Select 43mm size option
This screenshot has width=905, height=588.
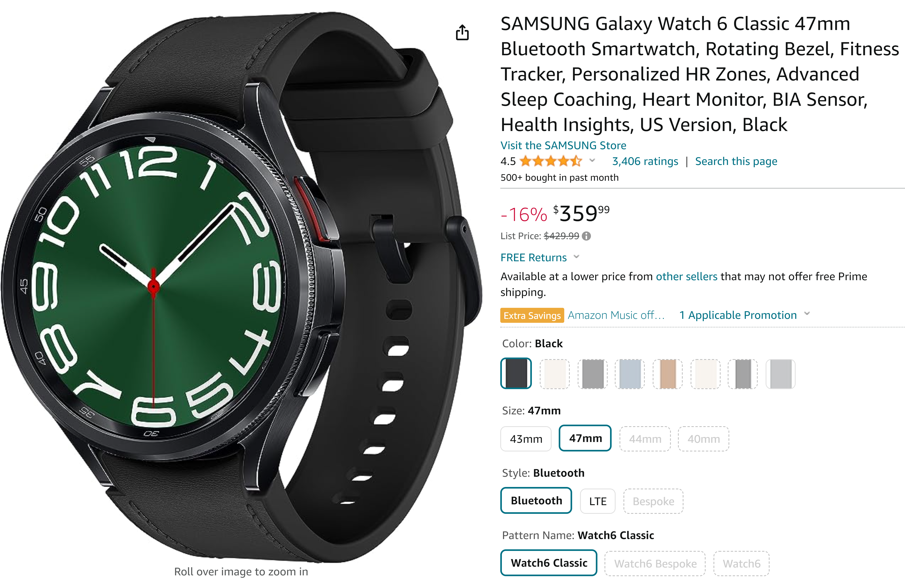point(526,438)
